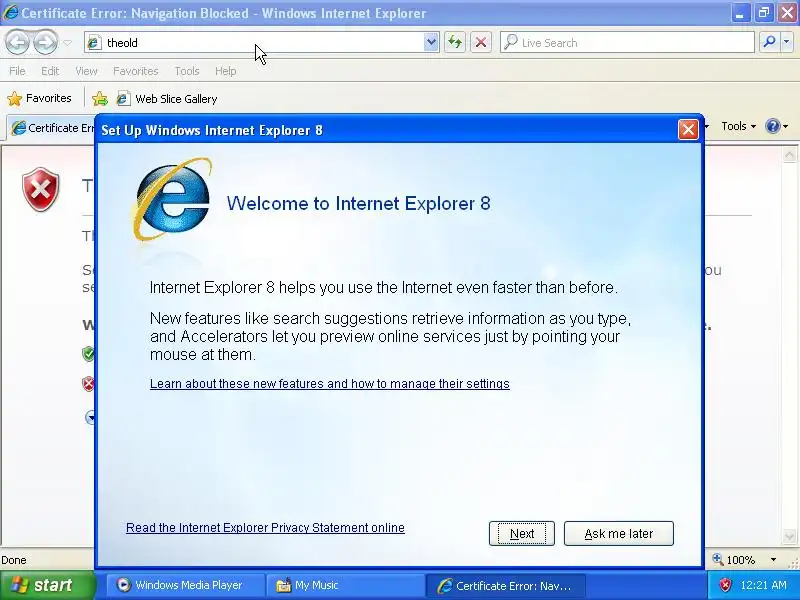Open the search provider options dropdown
The width and height of the screenshot is (800, 600).
coord(786,42)
